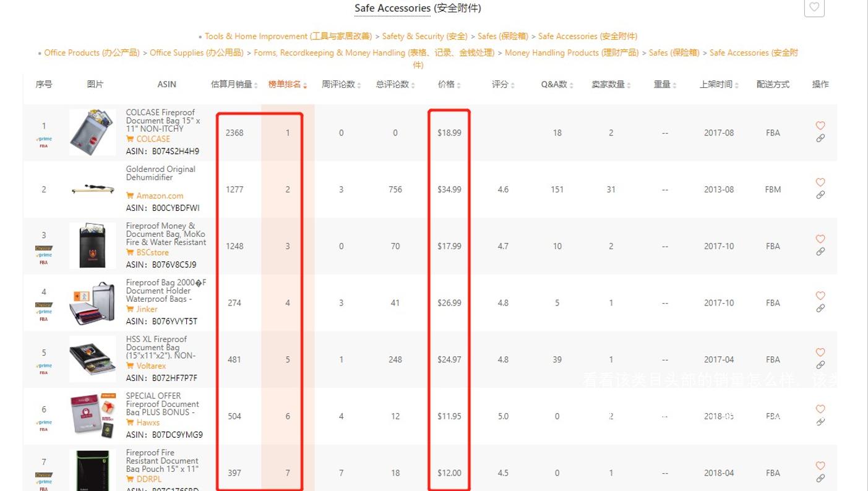Toggle the favorite heart on the Goldenrod Dehumidifier row

click(820, 182)
